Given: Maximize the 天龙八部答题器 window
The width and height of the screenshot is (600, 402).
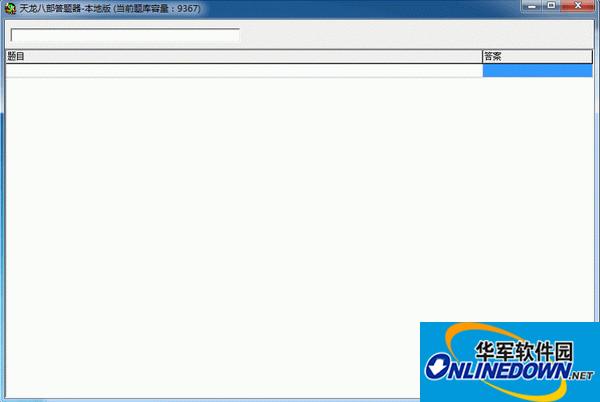Looking at the screenshot, I should [551, 6].
